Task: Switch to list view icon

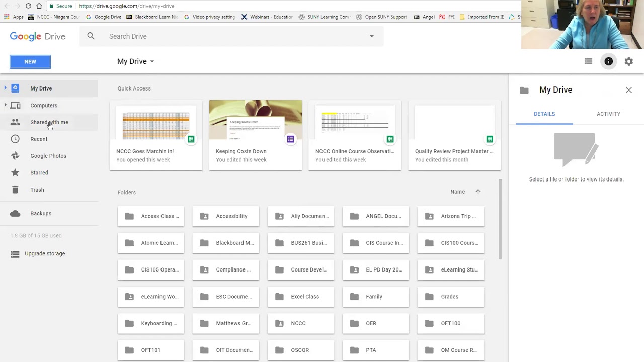Action: (x=588, y=61)
